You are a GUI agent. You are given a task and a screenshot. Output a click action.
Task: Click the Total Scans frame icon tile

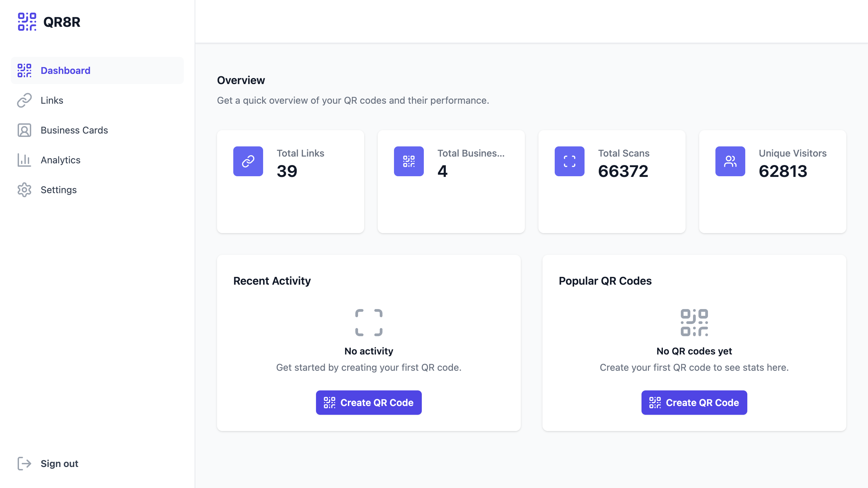click(x=570, y=161)
